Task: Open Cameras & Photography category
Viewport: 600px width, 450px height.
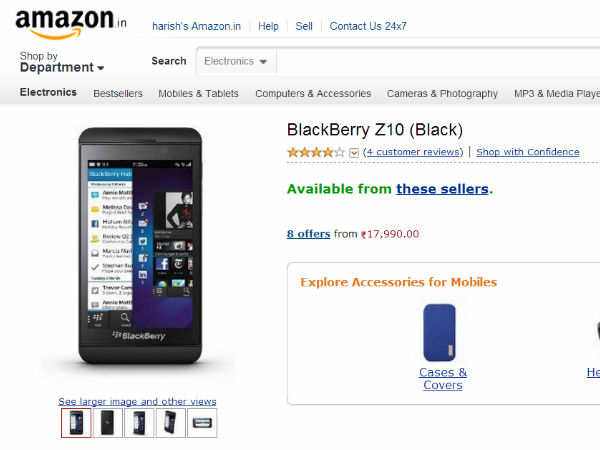Action: point(442,94)
